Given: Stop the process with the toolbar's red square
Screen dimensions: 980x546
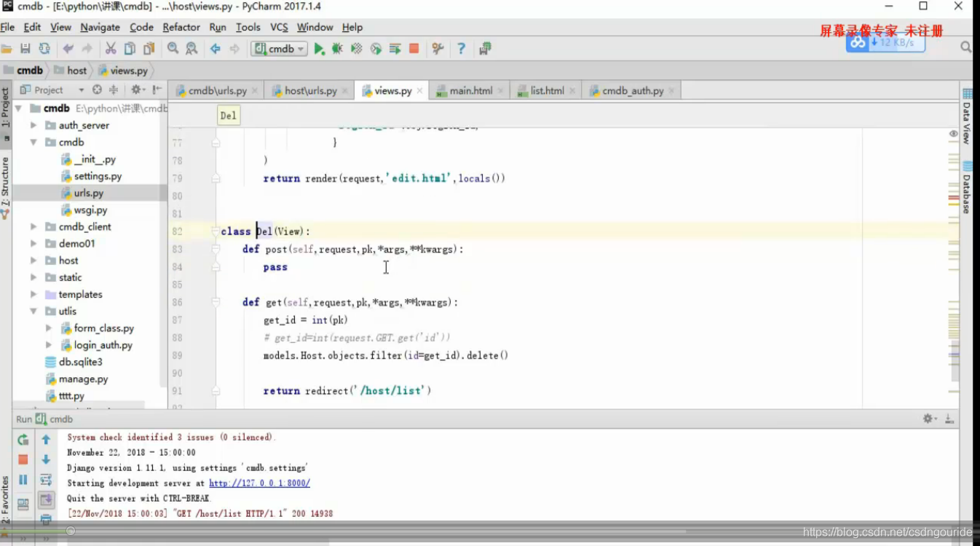Looking at the screenshot, I should (x=414, y=49).
